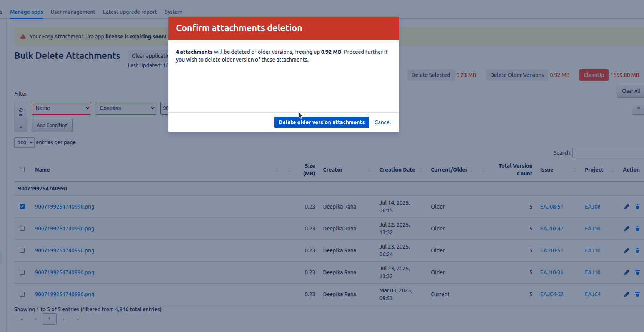Uncheck the checked EAJ08-51 attachment checkbox
Screen dimensions: 644x332
pyautogui.click(x=22, y=207)
